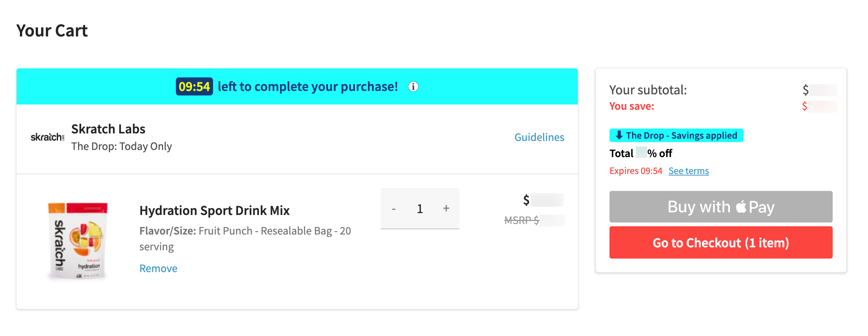The width and height of the screenshot is (868, 336).
Task: Click the Skratch Labs brand logo
Action: (47, 137)
